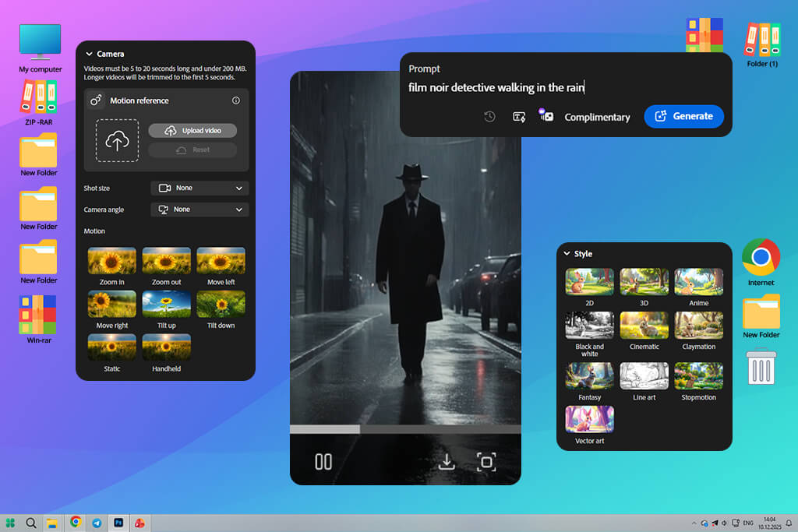Collapse the Style panel

pos(567,253)
